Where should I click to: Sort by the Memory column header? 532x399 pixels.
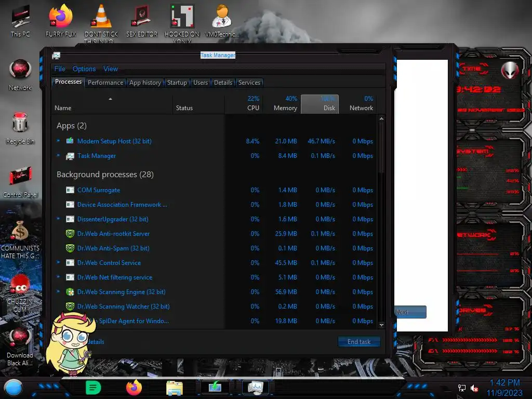point(282,103)
